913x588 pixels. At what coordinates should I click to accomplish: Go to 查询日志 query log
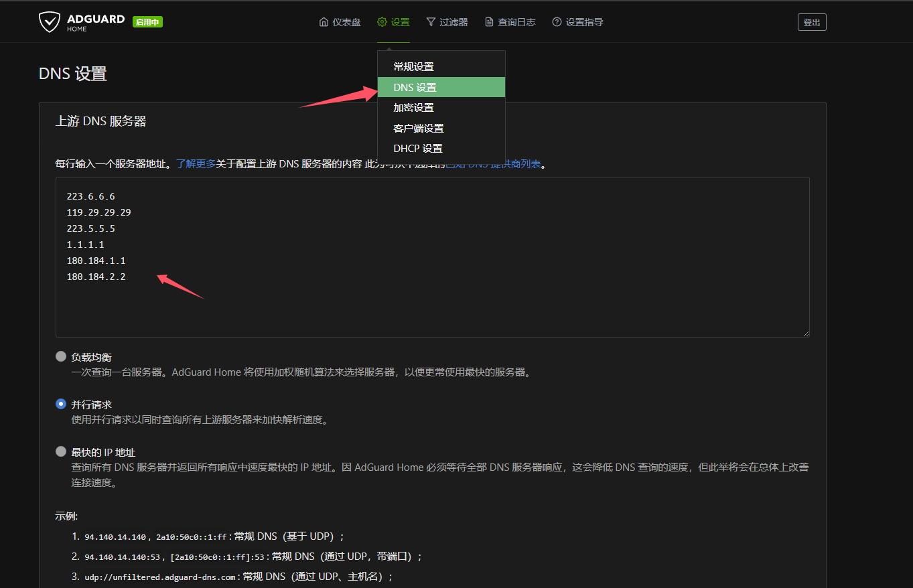click(510, 22)
